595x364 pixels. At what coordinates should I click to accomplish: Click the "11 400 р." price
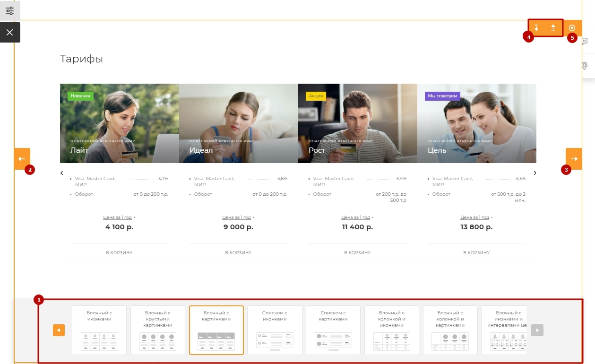click(357, 227)
